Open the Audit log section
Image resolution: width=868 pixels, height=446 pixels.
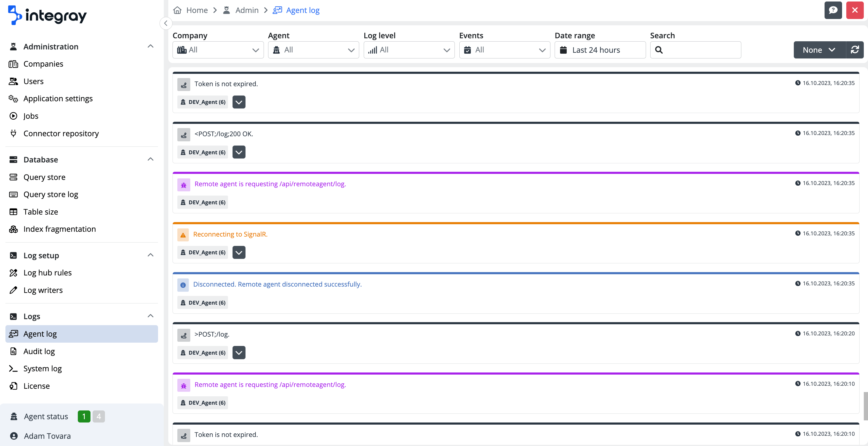tap(39, 351)
